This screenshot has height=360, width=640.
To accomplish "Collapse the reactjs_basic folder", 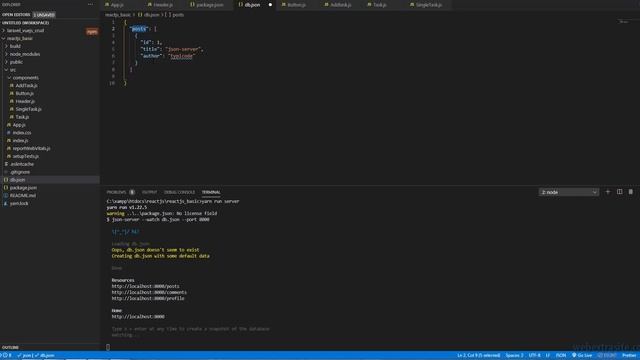I will (x=20, y=38).
